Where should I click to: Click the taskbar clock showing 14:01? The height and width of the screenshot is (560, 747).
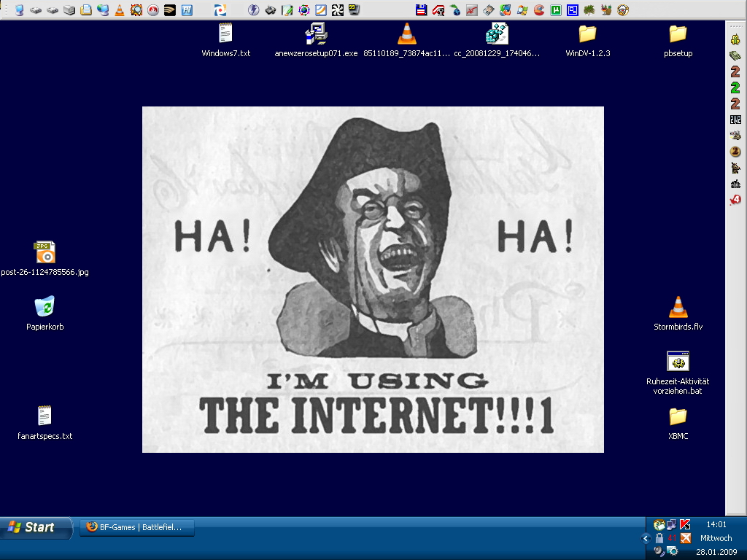click(716, 525)
